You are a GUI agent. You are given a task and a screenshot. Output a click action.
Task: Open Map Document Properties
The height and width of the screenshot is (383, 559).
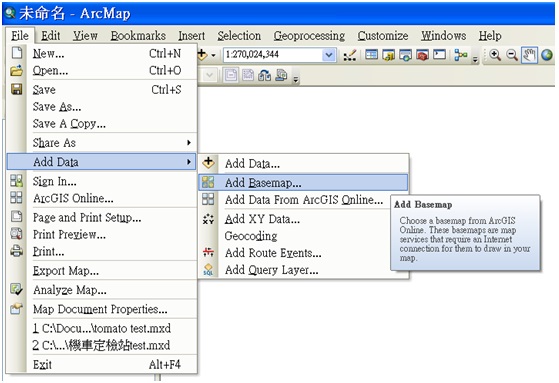click(102, 309)
